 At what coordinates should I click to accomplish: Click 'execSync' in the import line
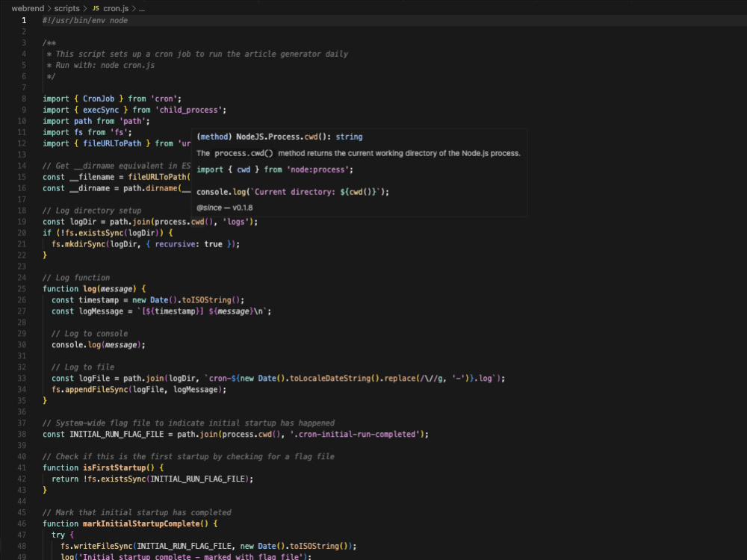coord(101,110)
